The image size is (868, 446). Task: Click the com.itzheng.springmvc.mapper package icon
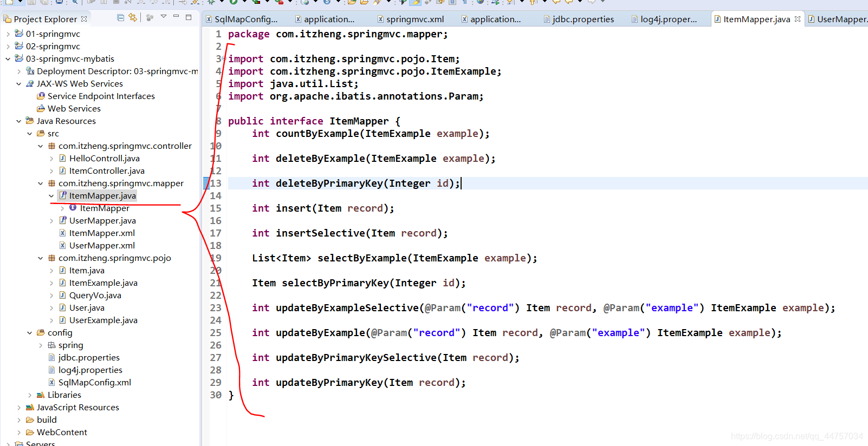point(51,183)
